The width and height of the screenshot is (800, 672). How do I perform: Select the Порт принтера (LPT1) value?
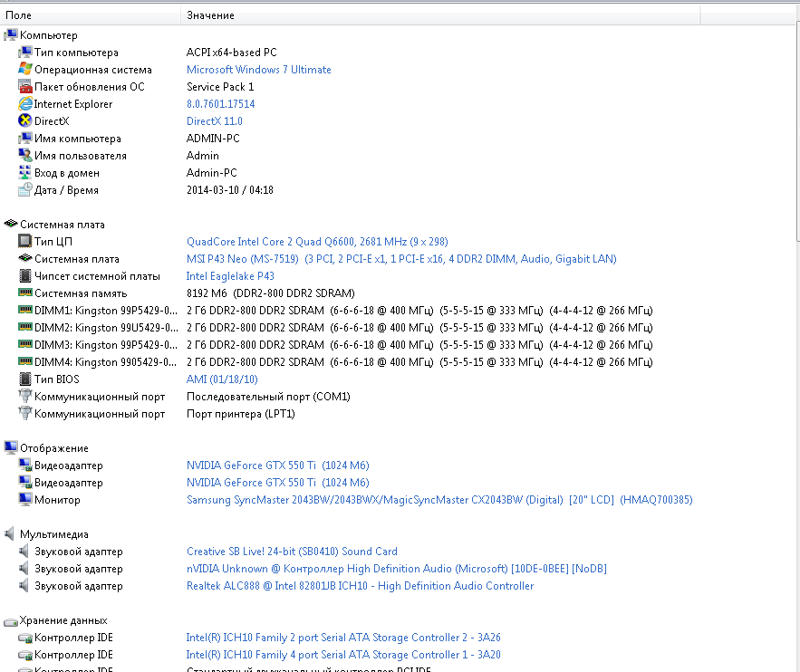click(241, 414)
